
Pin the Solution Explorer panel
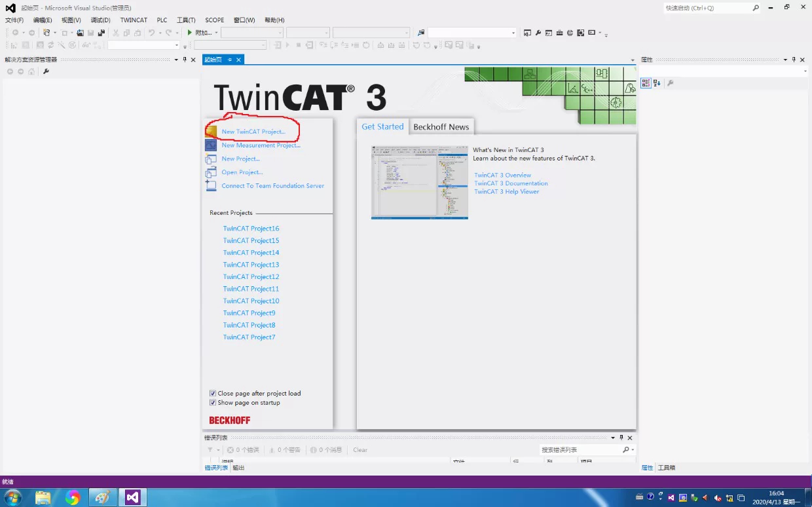coord(185,60)
